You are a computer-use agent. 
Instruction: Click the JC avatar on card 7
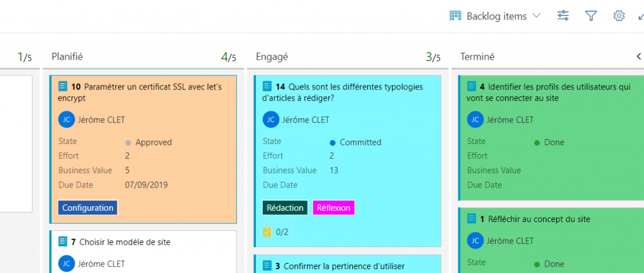click(66, 264)
